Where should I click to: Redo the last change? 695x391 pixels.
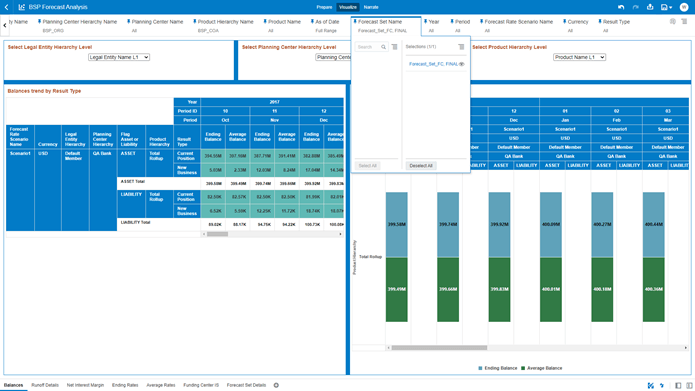pyautogui.click(x=636, y=7)
